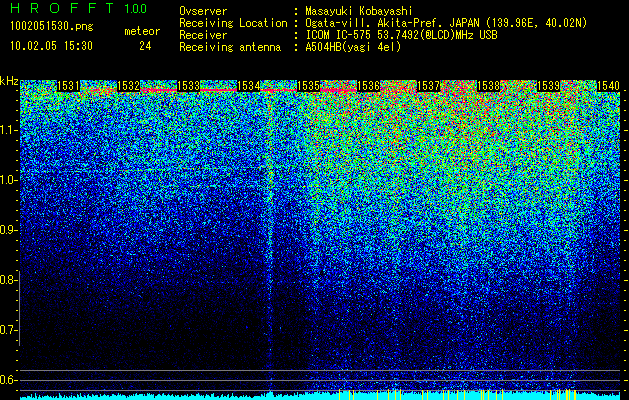Click the 0.9 kHz axis label
This screenshot has height=400, width=629.
point(9,230)
